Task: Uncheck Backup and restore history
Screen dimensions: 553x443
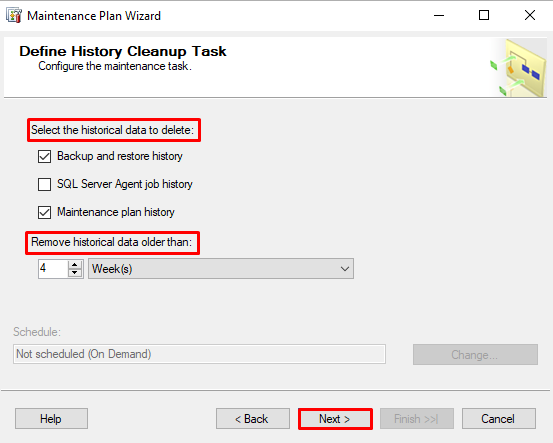Action: [x=44, y=156]
